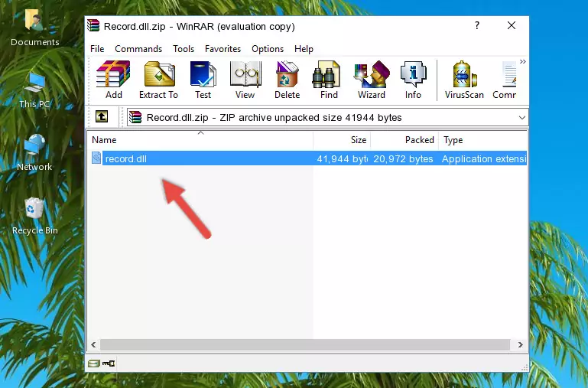
Task: Click the Application extension type cell
Action: point(484,158)
